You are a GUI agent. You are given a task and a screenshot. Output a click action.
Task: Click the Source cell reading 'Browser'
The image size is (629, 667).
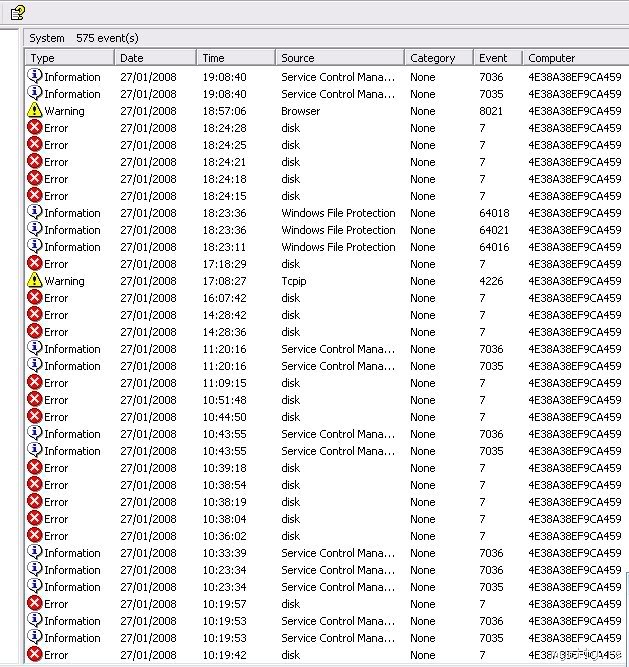tap(300, 111)
